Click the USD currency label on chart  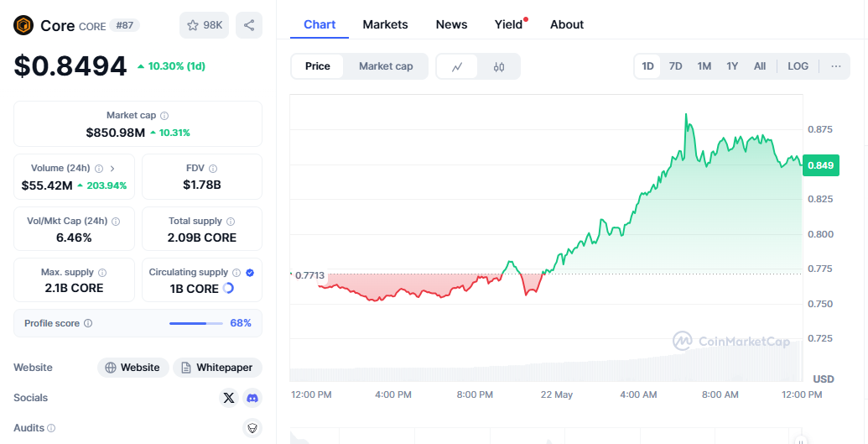pyautogui.click(x=824, y=379)
